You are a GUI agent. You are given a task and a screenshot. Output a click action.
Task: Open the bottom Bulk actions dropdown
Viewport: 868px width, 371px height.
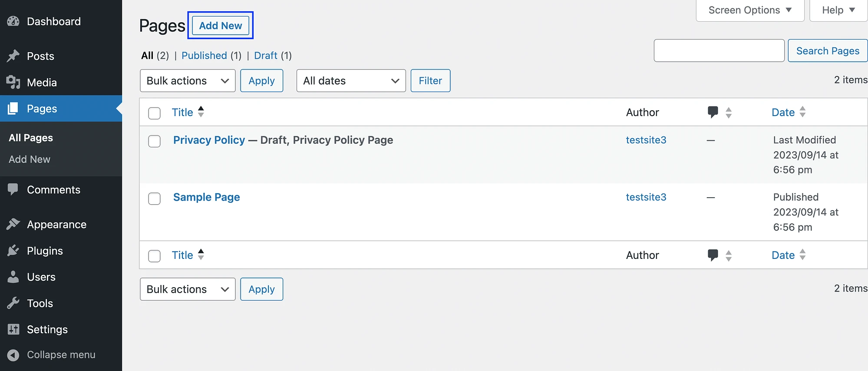click(x=188, y=289)
